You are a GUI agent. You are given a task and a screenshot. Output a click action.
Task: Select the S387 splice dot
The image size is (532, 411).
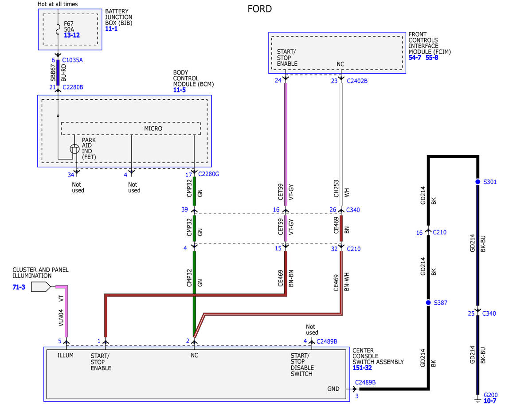point(428,302)
